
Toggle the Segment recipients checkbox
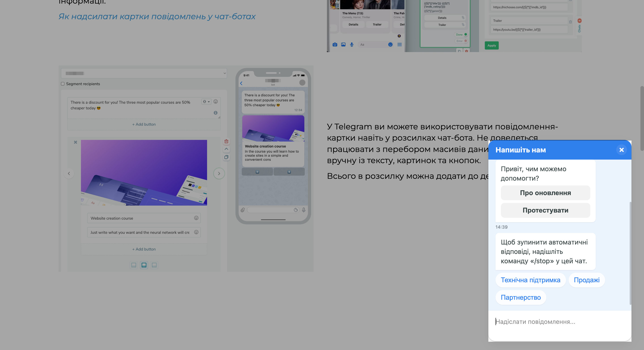tap(63, 84)
